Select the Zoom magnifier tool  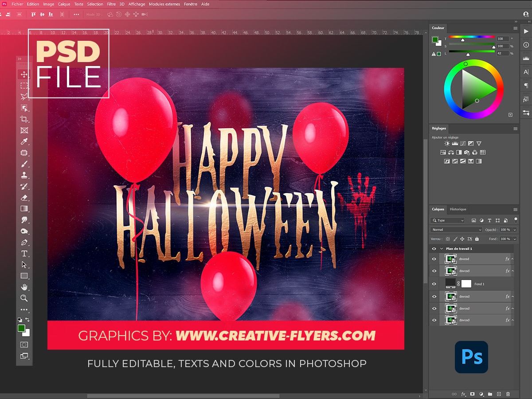point(24,298)
